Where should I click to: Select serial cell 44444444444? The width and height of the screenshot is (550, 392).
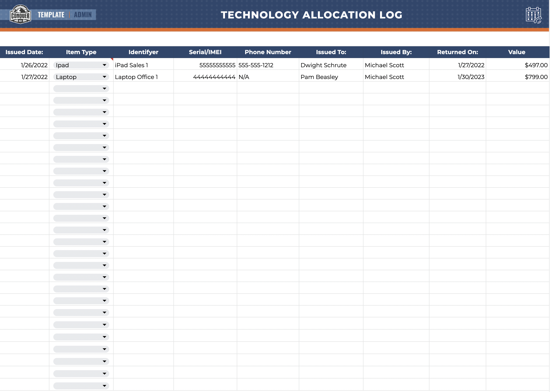(x=205, y=76)
